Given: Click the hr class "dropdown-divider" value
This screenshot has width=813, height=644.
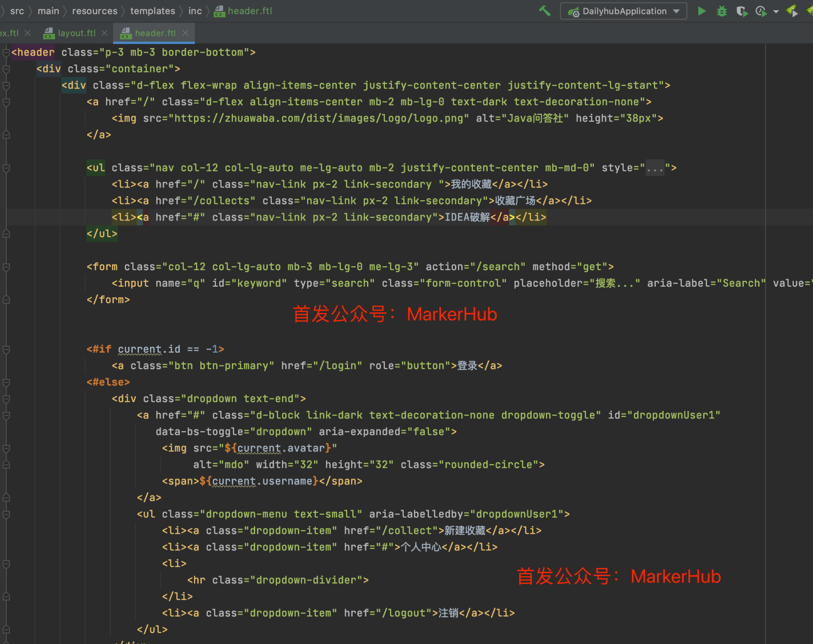Looking at the screenshot, I should tap(306, 580).
